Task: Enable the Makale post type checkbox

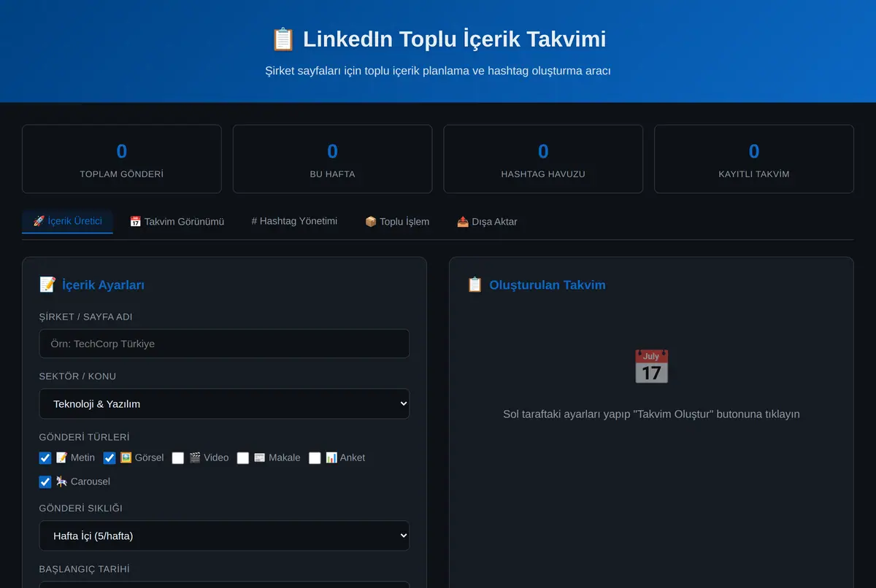Action: 243,458
